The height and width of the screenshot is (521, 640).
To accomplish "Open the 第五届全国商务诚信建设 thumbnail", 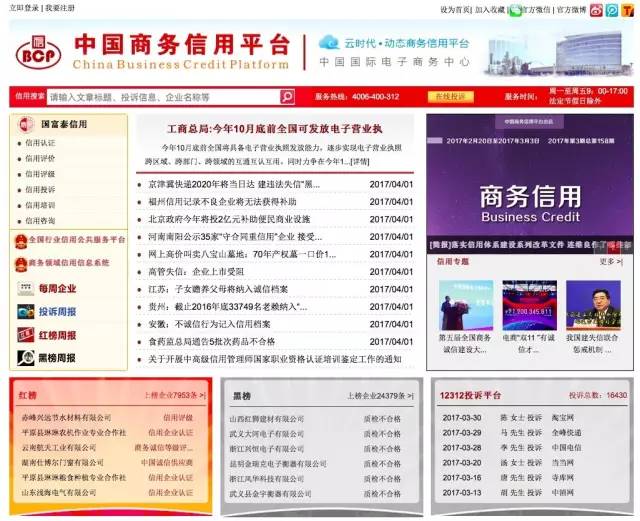I will 464,306.
